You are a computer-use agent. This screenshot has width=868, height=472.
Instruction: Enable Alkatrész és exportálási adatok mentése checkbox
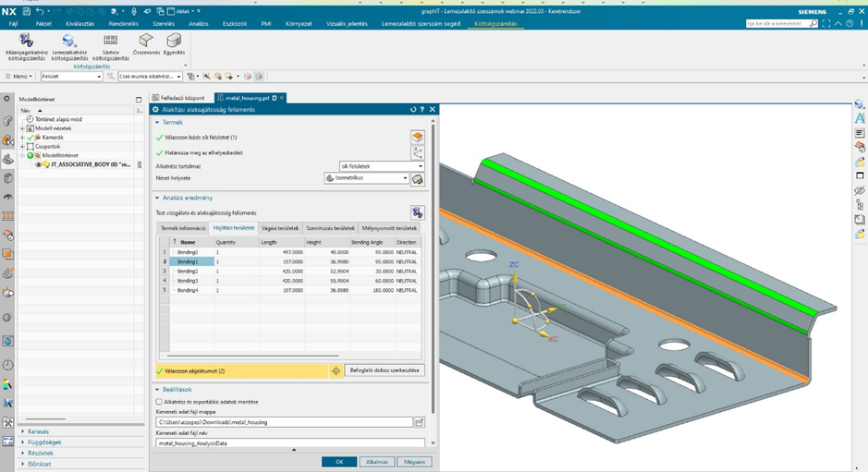(x=159, y=402)
